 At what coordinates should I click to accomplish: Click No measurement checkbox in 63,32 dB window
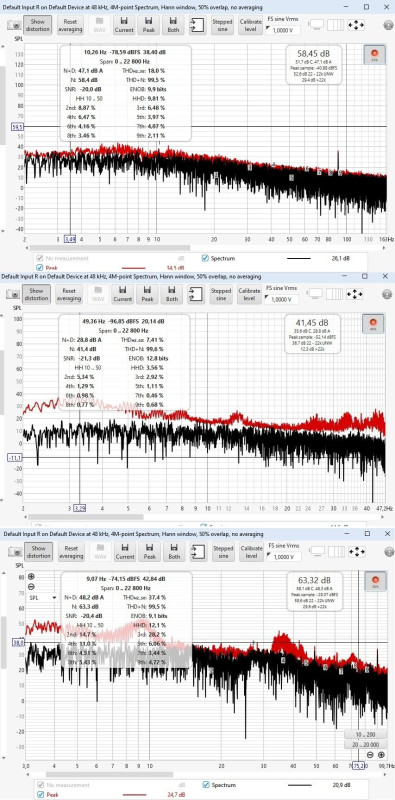coord(39,785)
